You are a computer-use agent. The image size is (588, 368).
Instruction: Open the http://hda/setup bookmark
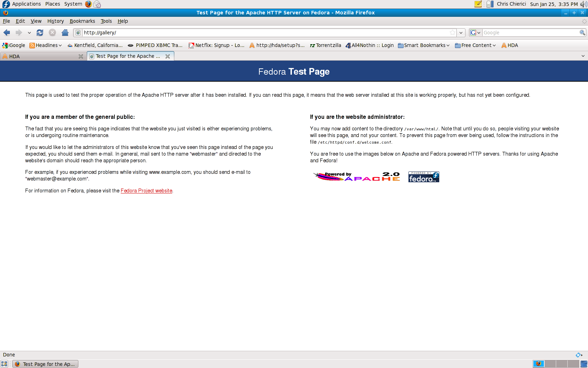pos(277,45)
